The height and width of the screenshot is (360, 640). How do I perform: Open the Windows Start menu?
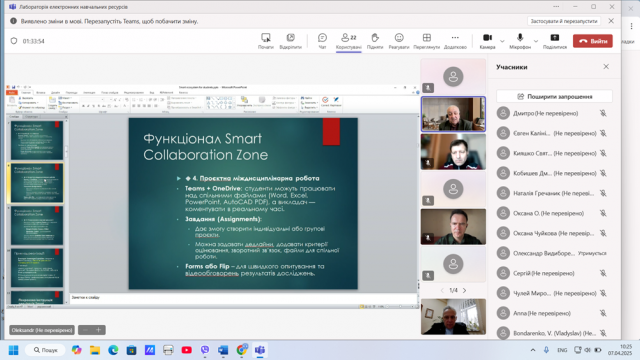[13, 350]
